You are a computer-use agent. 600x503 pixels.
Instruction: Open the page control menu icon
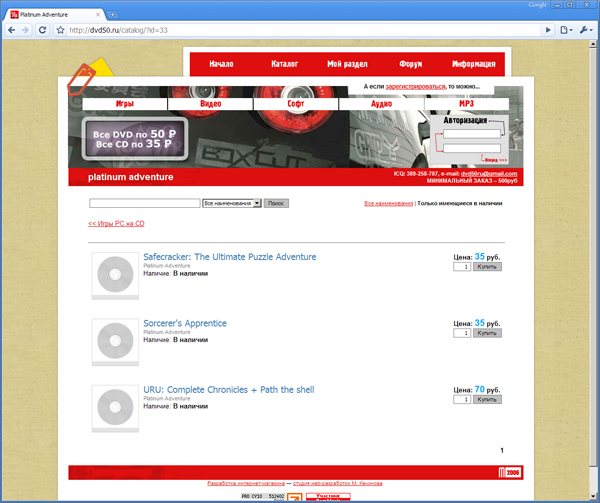click(x=566, y=30)
